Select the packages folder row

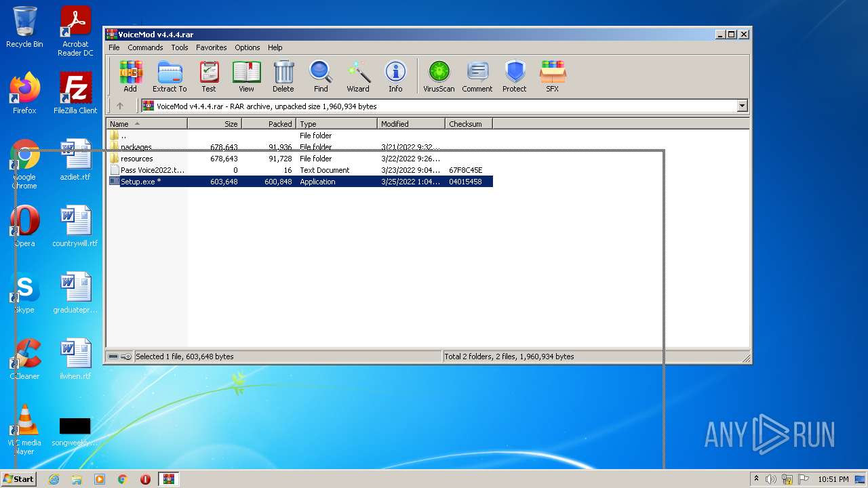pyautogui.click(x=300, y=147)
